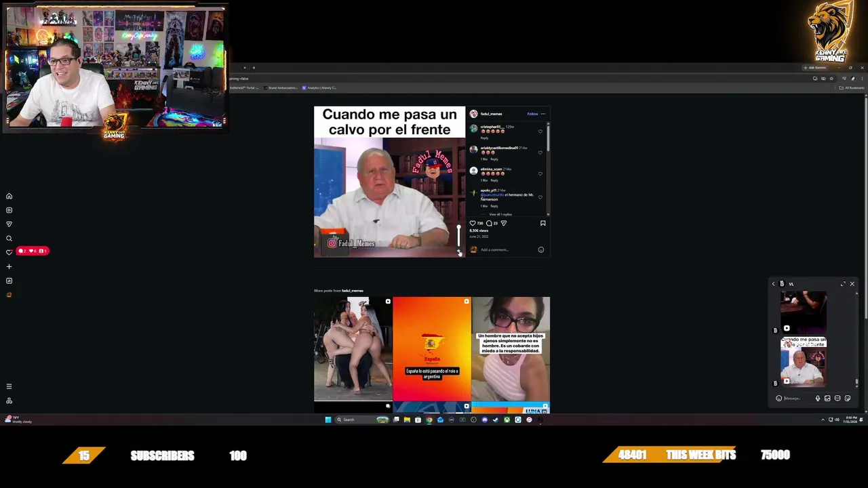Open emoji picker in chat message box

[778, 399]
